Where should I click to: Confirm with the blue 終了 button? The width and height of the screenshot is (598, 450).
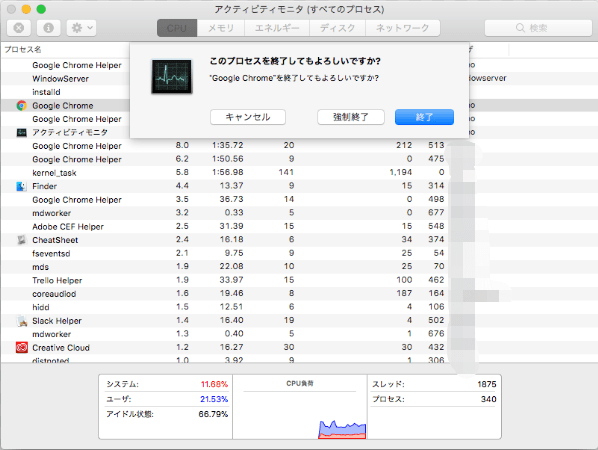(424, 117)
